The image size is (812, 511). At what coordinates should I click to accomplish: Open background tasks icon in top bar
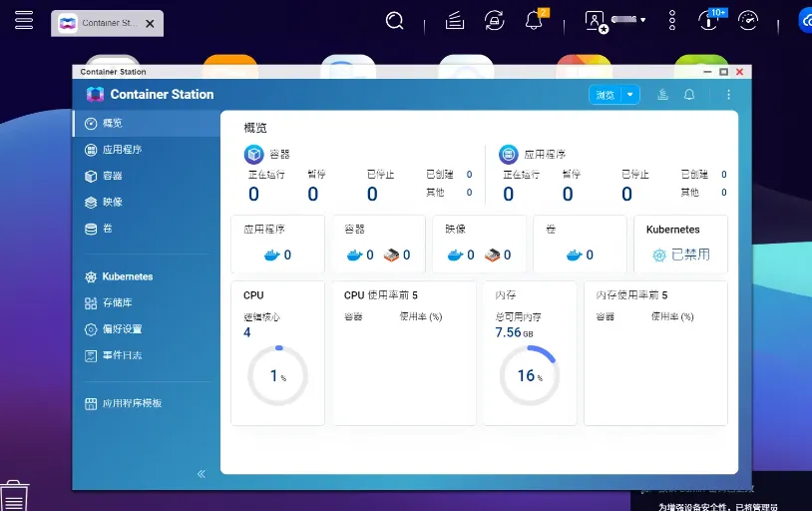[455, 21]
